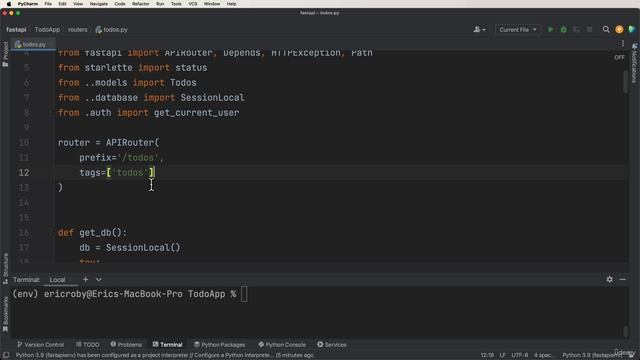Screen dimensions: 640x360
Task: Click the interpreter configured status message
Action: pos(164,355)
